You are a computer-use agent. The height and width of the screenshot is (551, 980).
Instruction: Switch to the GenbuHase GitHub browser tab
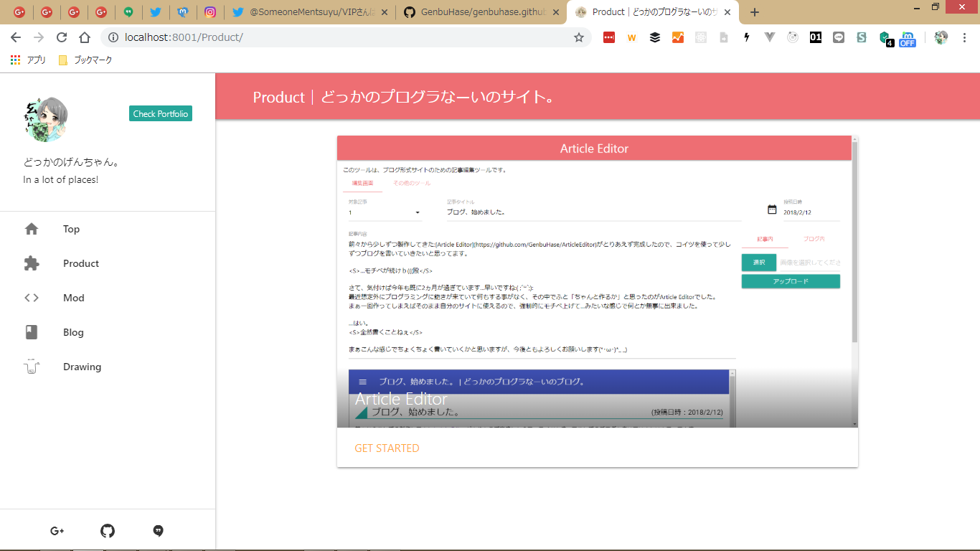(x=479, y=12)
